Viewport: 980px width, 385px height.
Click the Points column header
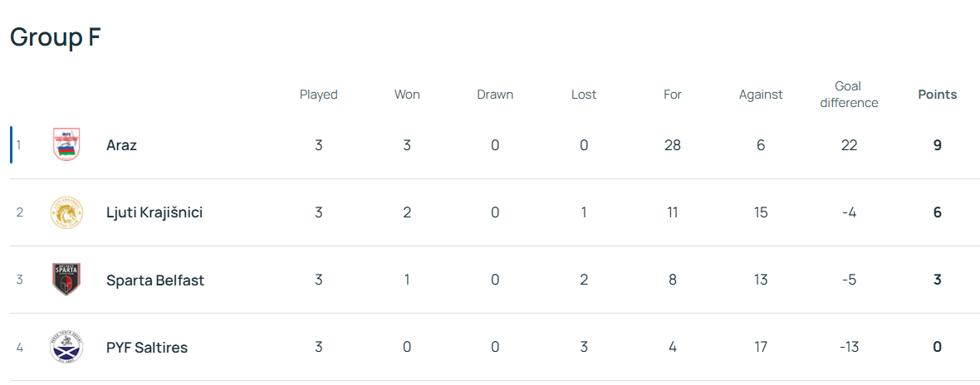click(x=937, y=95)
